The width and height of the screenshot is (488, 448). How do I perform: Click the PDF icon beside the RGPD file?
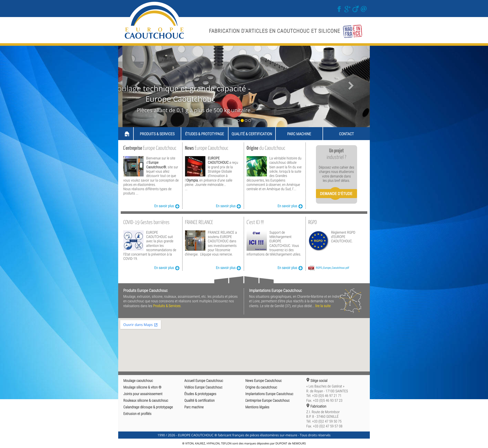click(311, 268)
